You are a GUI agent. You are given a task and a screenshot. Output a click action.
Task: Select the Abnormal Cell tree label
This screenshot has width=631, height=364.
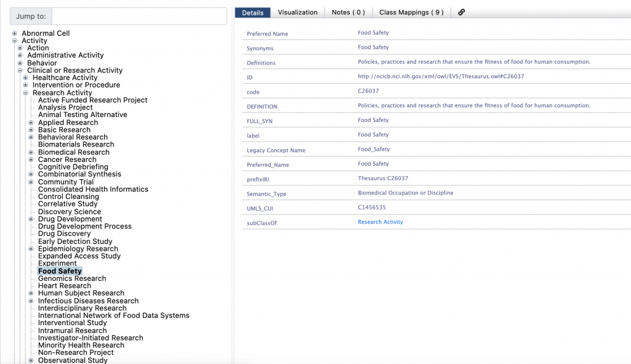(46, 33)
